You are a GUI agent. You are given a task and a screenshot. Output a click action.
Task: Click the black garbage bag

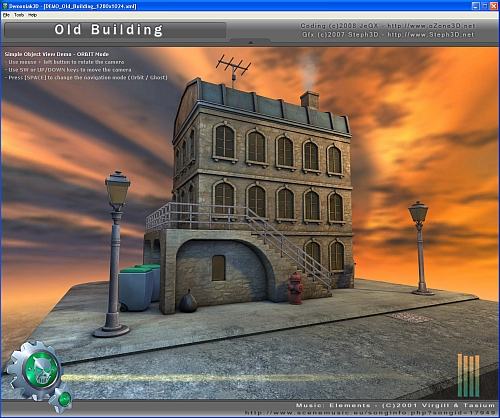coord(188,302)
